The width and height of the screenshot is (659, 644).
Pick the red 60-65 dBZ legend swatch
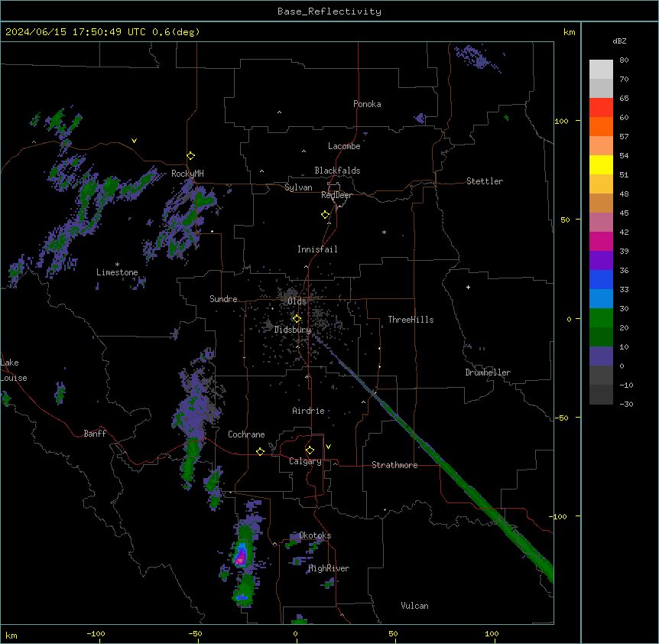coord(601,108)
